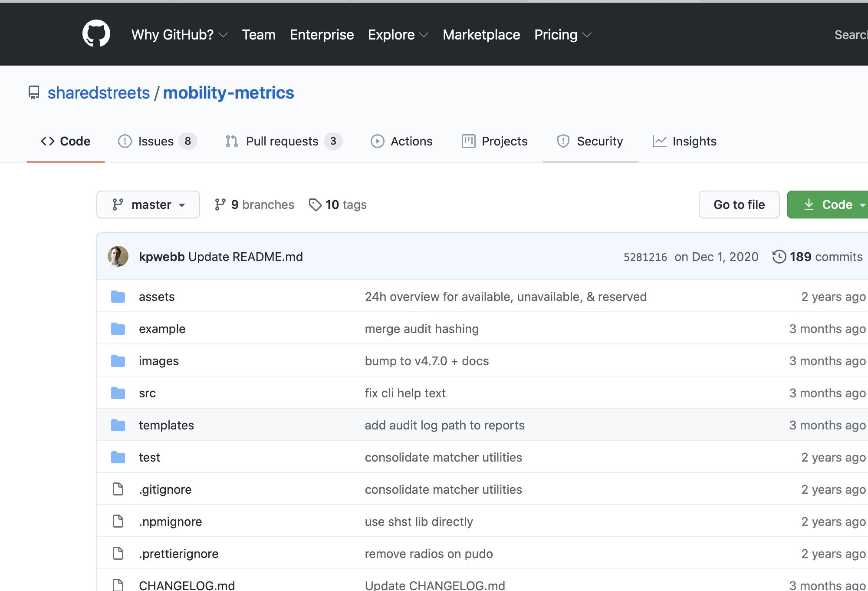The image size is (868, 591).
Task: Open commit 'bump to v4.7.0 + docs'
Action: pos(427,361)
